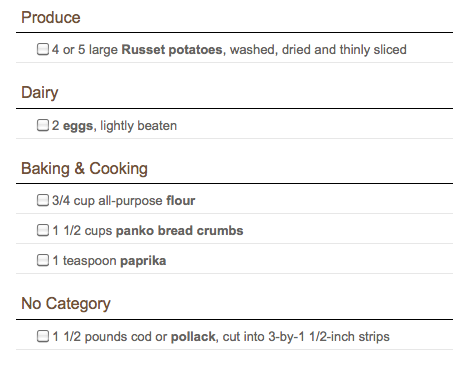Click the 'lightly beaten' description text

click(x=139, y=126)
